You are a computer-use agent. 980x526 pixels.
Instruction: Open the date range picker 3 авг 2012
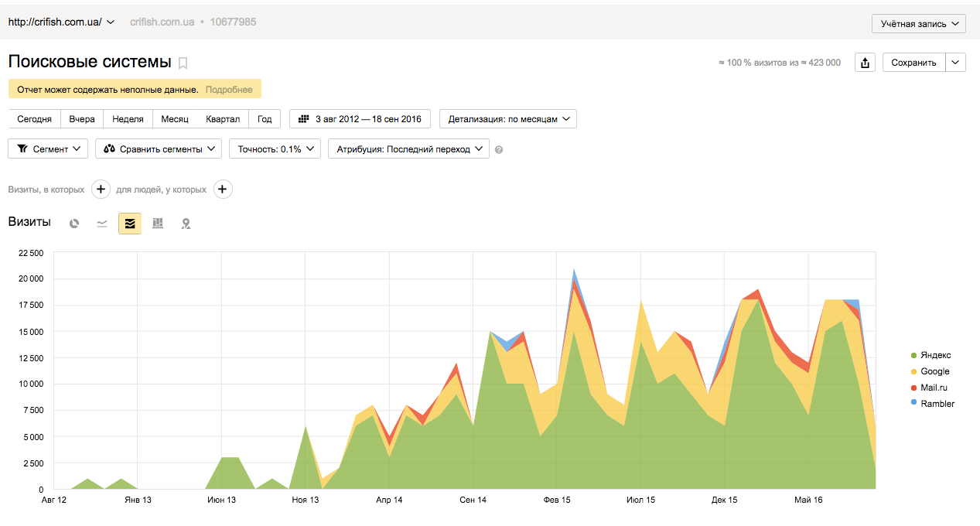click(360, 119)
